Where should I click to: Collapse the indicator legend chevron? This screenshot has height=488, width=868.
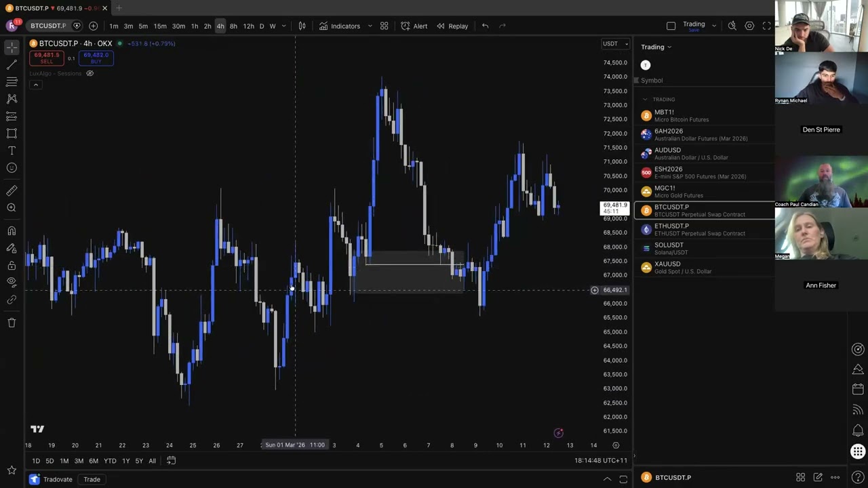(36, 85)
